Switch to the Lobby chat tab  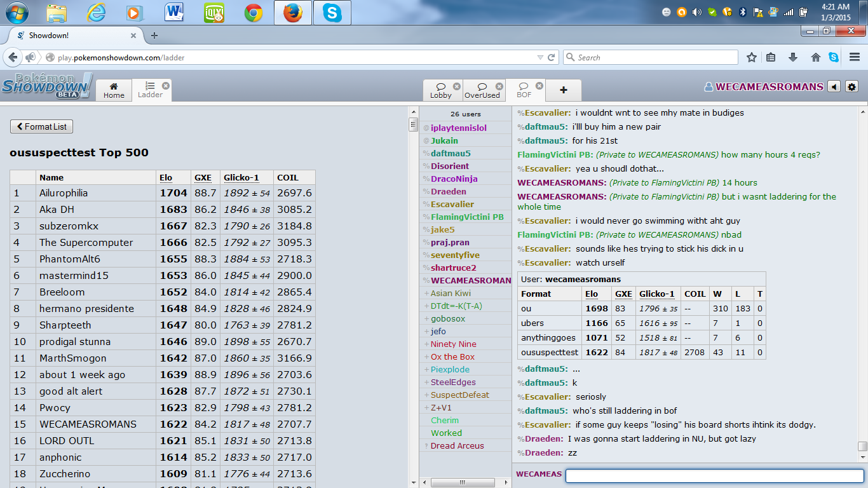click(x=440, y=90)
